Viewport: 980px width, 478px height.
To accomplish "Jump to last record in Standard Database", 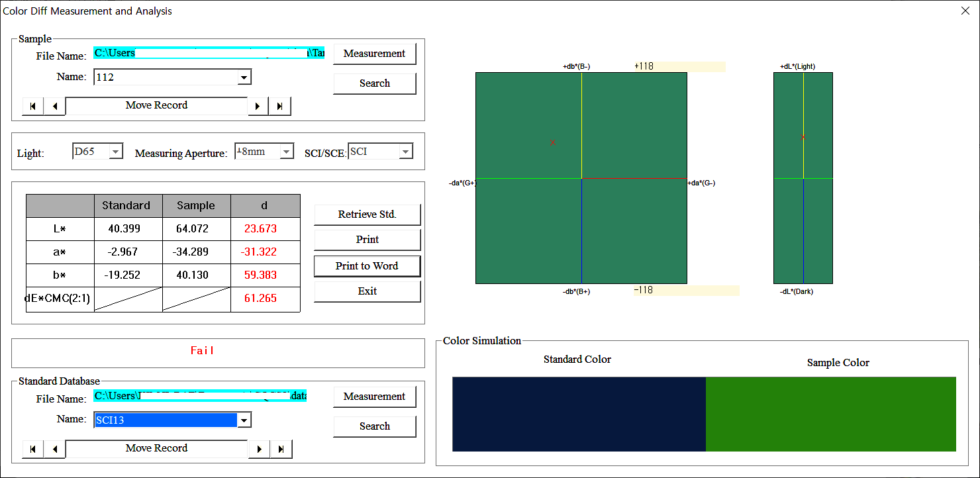I will click(281, 449).
